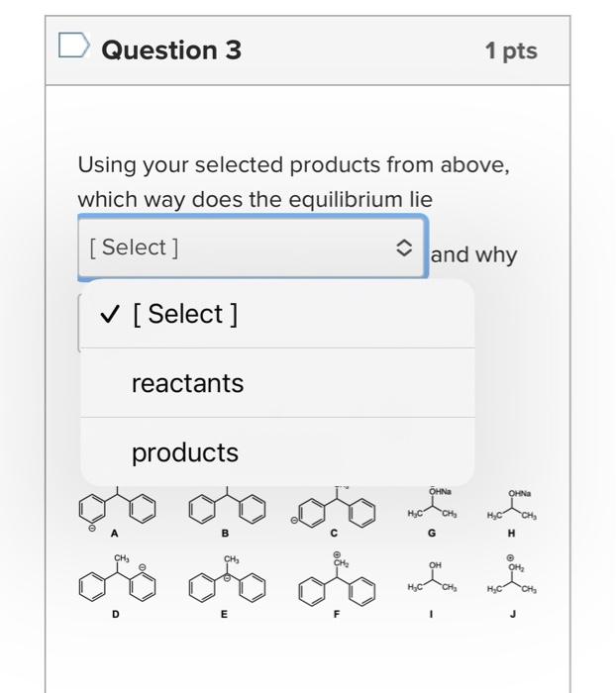Click chemical structure A
Screen dimensions: 616x693
[117, 509]
